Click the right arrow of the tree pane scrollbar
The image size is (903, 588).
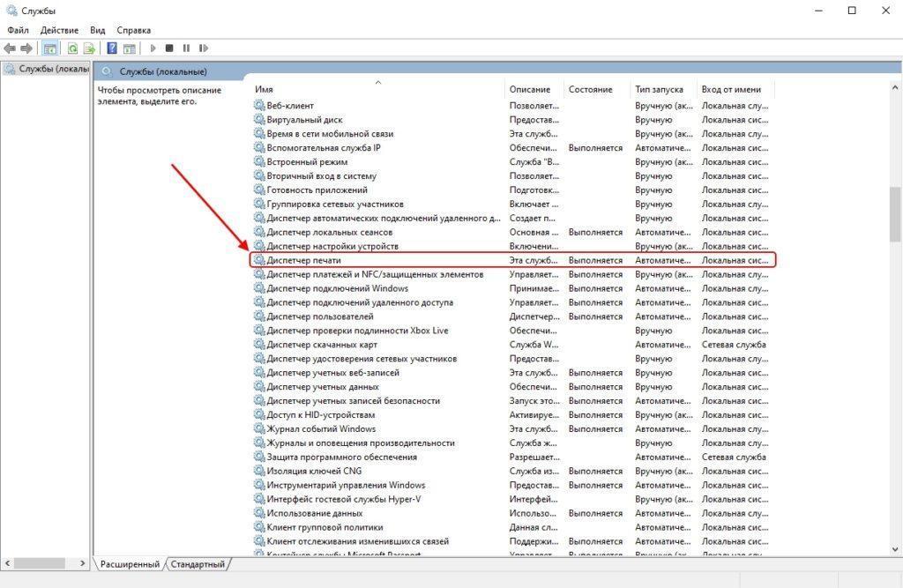tap(82, 563)
